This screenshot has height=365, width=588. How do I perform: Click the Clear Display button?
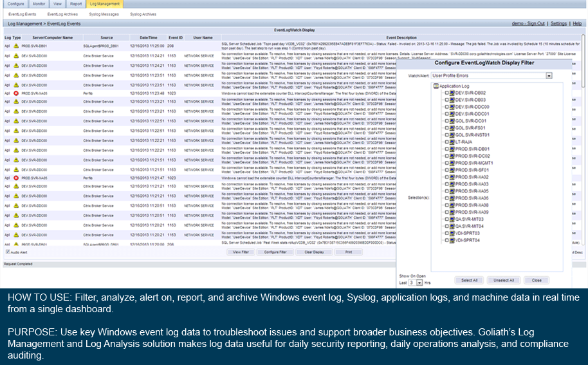314,252
